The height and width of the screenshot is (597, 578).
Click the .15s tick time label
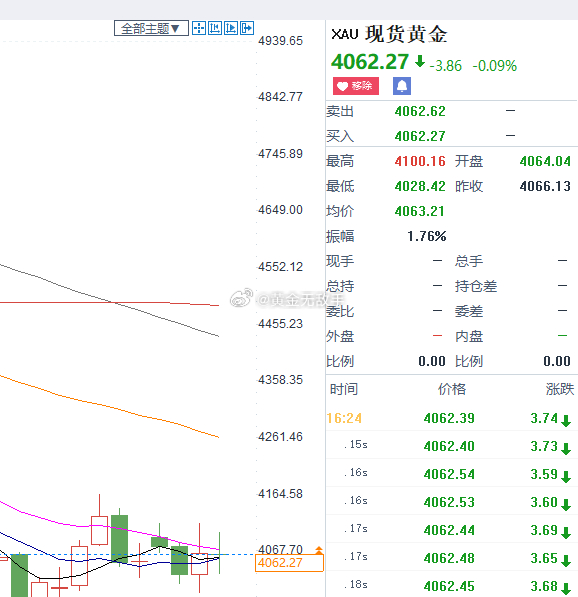[356, 444]
